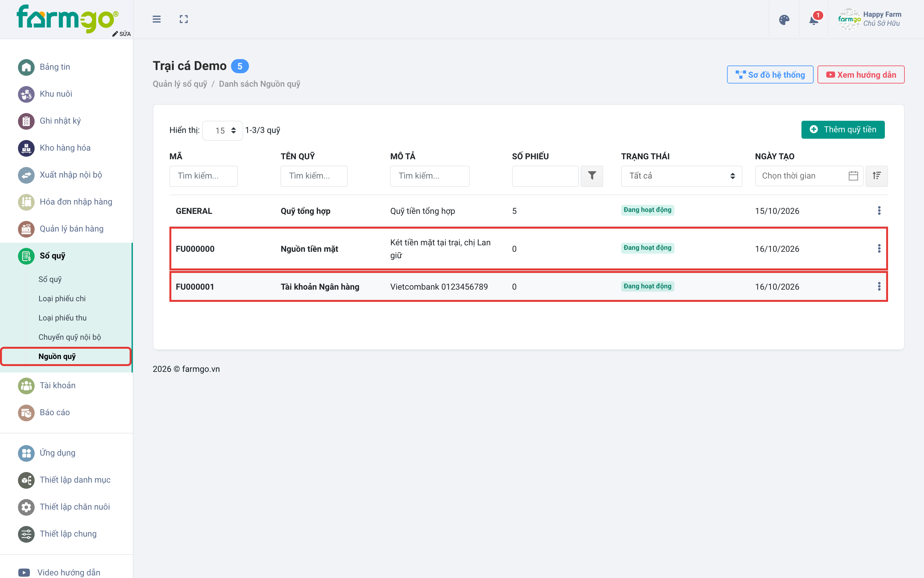924x578 pixels.
Task: Open the Trạng thái Tất cả dropdown
Action: [681, 176]
